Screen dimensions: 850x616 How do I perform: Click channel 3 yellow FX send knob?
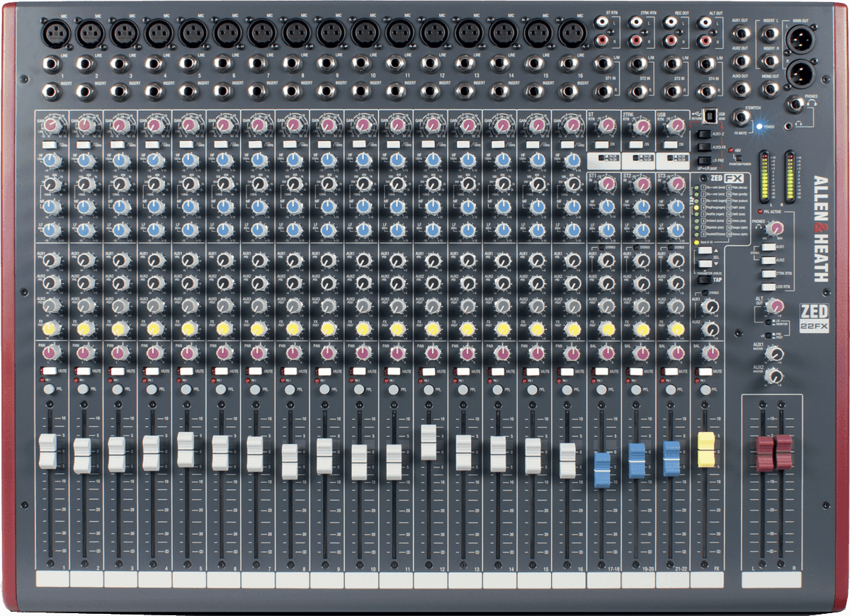(x=118, y=329)
